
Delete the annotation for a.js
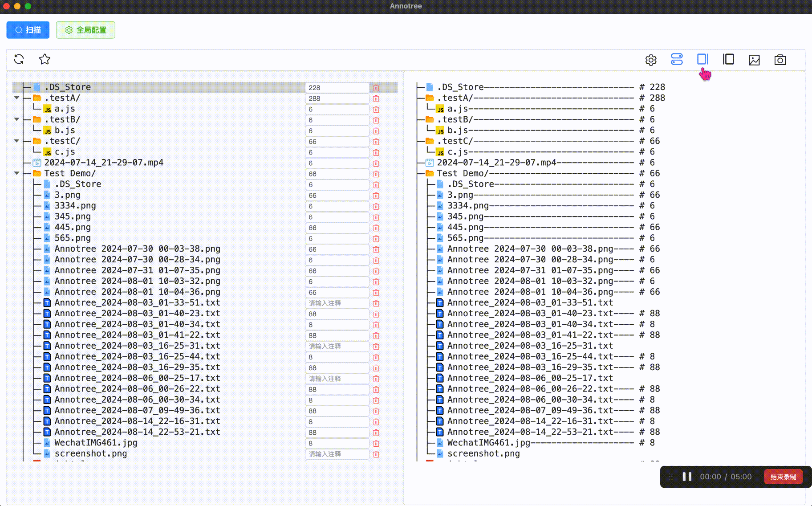[376, 109]
